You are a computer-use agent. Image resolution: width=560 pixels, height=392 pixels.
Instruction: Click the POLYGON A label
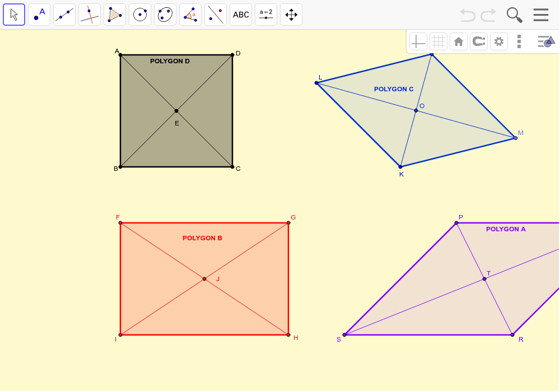pyautogui.click(x=506, y=229)
